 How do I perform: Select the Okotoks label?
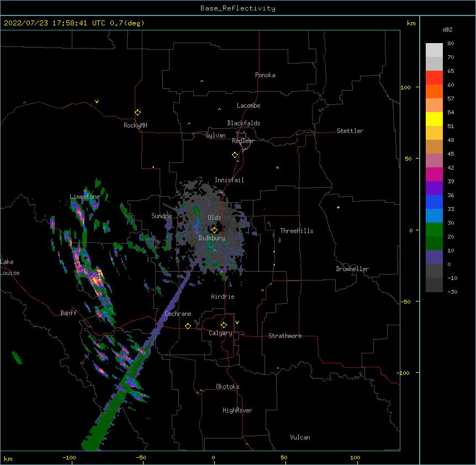pyautogui.click(x=228, y=387)
